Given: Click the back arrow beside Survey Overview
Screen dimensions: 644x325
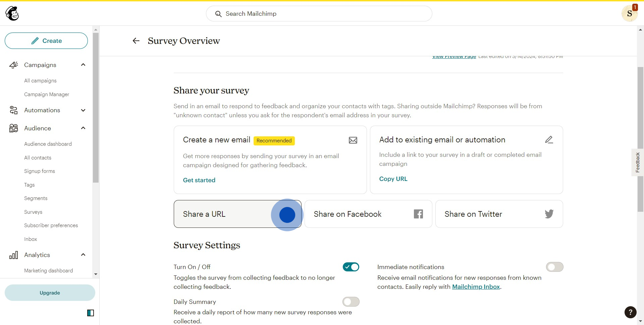Looking at the screenshot, I should click(136, 41).
